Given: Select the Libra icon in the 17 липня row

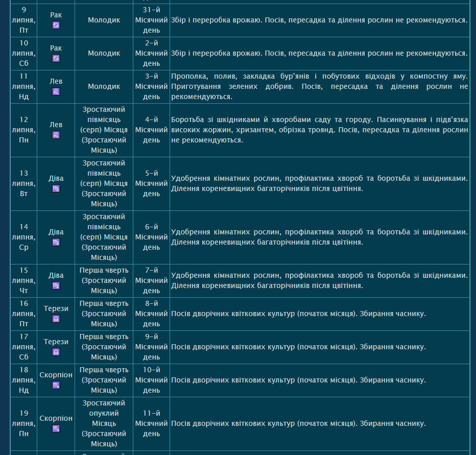Looking at the screenshot, I should pos(56,352).
